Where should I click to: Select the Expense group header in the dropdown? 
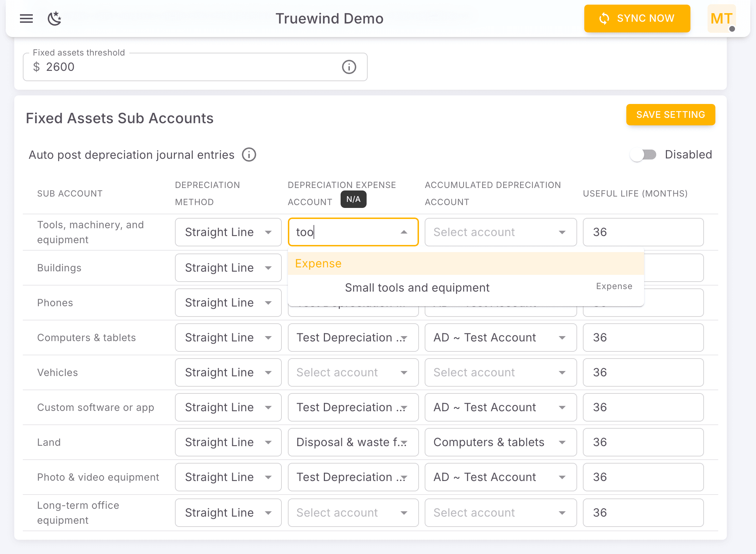click(x=318, y=263)
